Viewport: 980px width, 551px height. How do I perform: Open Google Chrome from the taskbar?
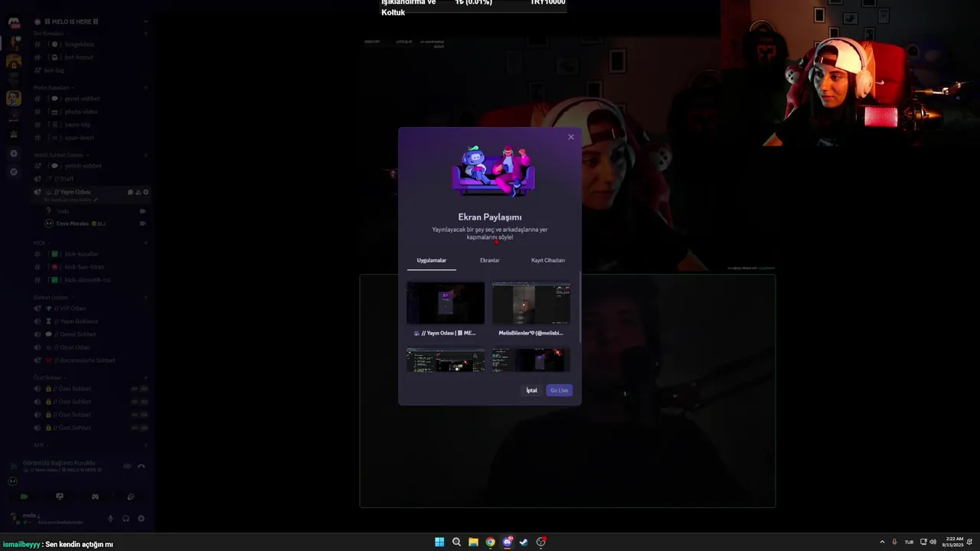point(490,542)
